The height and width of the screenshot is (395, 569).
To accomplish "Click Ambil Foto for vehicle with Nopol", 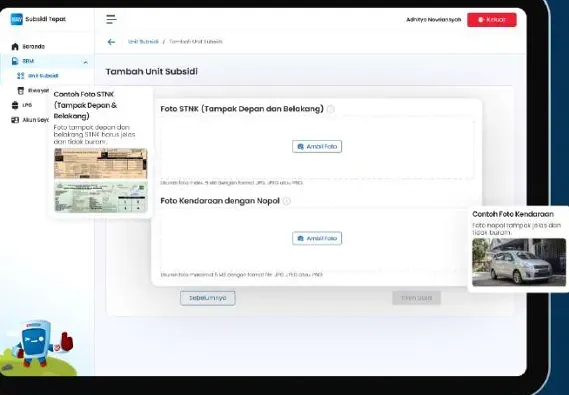I will click(x=317, y=238).
